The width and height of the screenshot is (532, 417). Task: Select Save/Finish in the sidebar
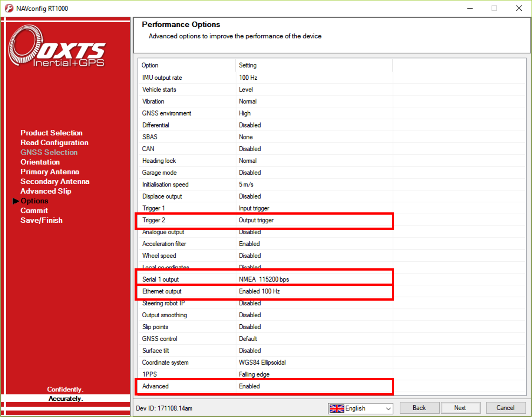coord(41,220)
